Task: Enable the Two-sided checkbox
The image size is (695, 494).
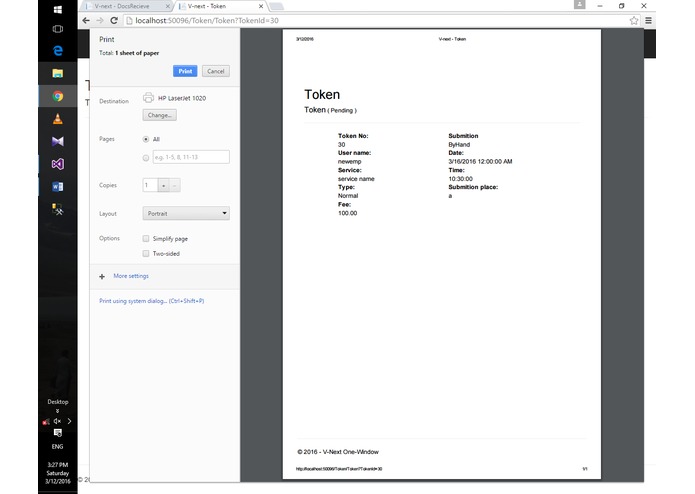Action: click(x=146, y=253)
